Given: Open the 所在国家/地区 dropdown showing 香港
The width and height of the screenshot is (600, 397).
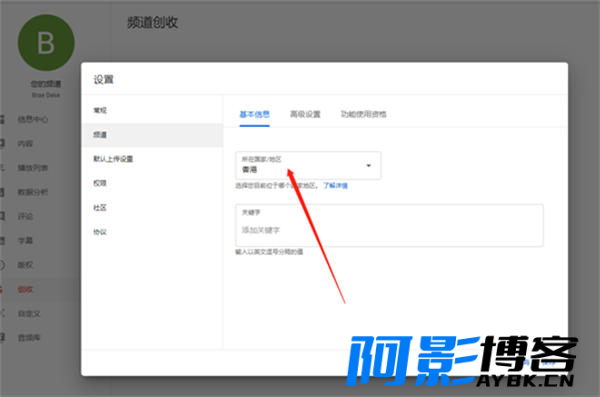Looking at the screenshot, I should click(x=308, y=165).
